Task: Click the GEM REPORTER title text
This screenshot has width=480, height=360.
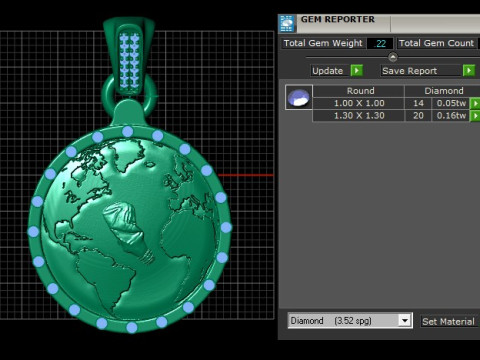Action: click(x=338, y=20)
